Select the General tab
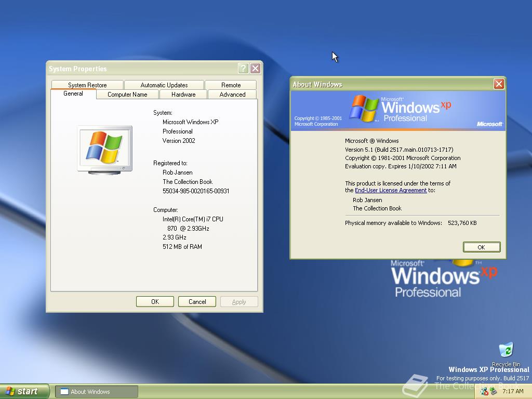532x399 pixels. tap(73, 94)
